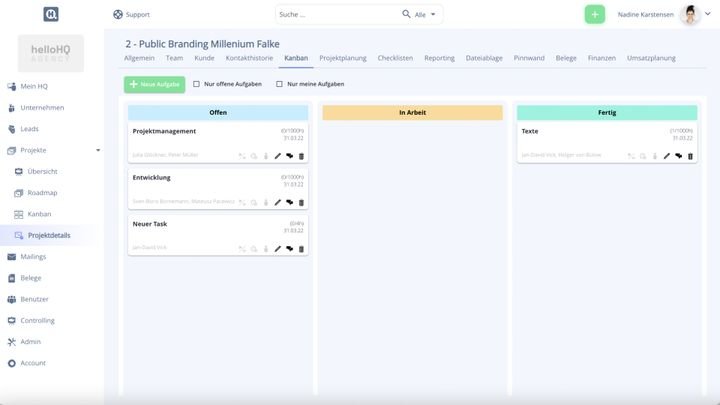Edit the Texte card using pencil icon
720x405 pixels.
click(x=667, y=156)
